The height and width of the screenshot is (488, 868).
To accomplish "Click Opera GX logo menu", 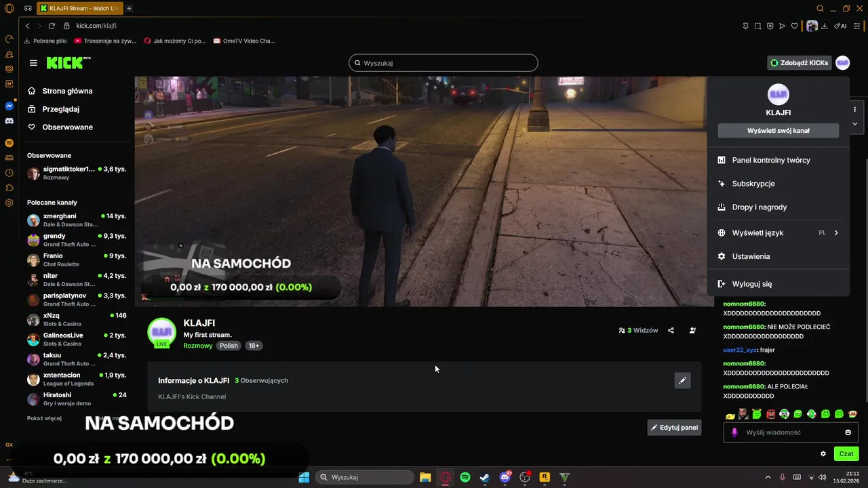I will (x=9, y=8).
